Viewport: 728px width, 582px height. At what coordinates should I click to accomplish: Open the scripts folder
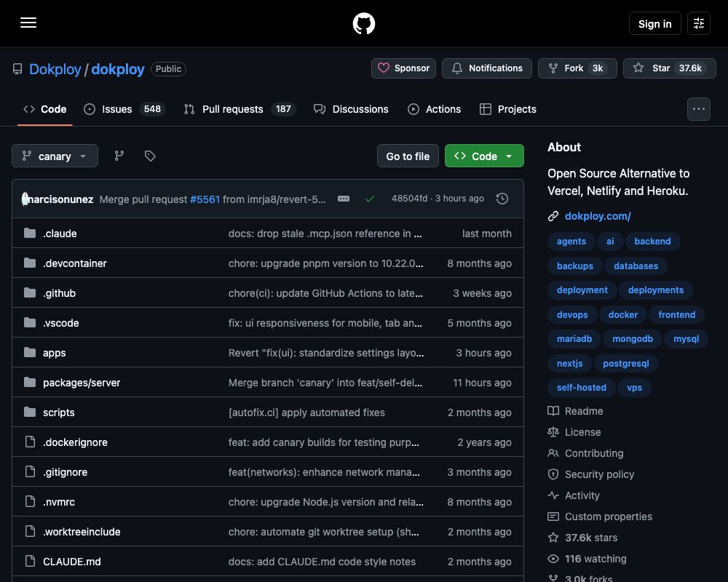click(x=58, y=412)
